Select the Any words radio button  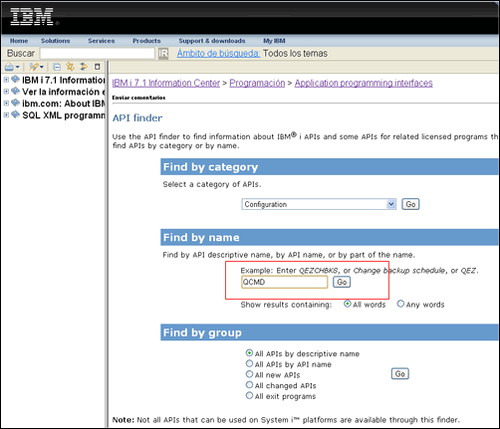pyautogui.click(x=401, y=304)
